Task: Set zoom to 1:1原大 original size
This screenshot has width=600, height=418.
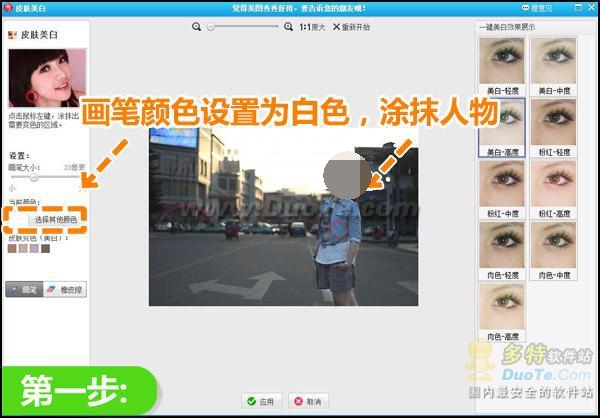Action: 312,27
